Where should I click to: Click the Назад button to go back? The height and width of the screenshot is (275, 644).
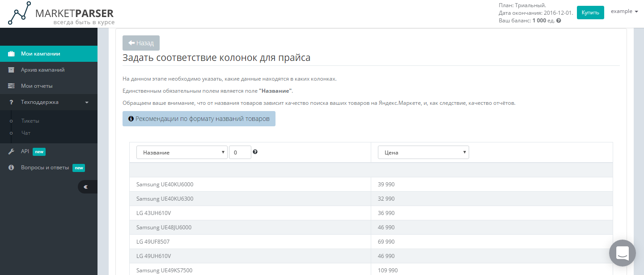click(141, 43)
